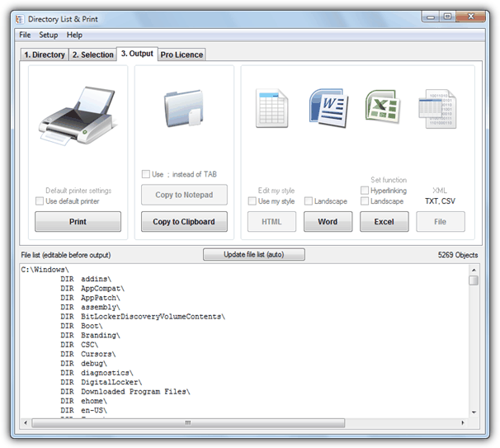This screenshot has width=500, height=448.
Task: Open the Setup menu
Action: pos(49,35)
